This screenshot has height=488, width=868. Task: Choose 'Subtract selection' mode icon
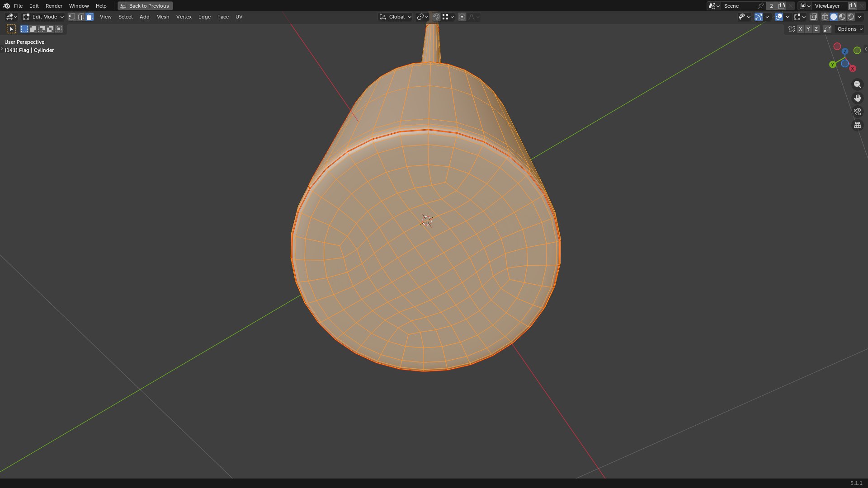tap(42, 29)
